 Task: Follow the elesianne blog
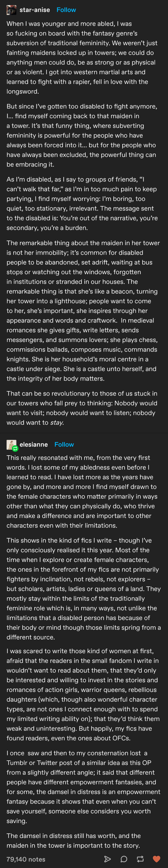coord(64,444)
